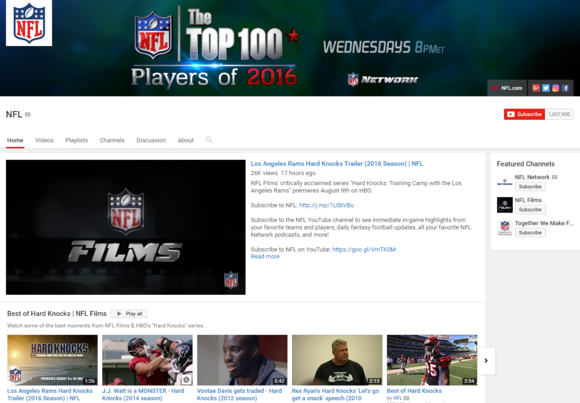Click the watch later clock on J.J. Watt thumbnail
Image resolution: width=580 pixels, height=403 pixels.
tap(186, 379)
